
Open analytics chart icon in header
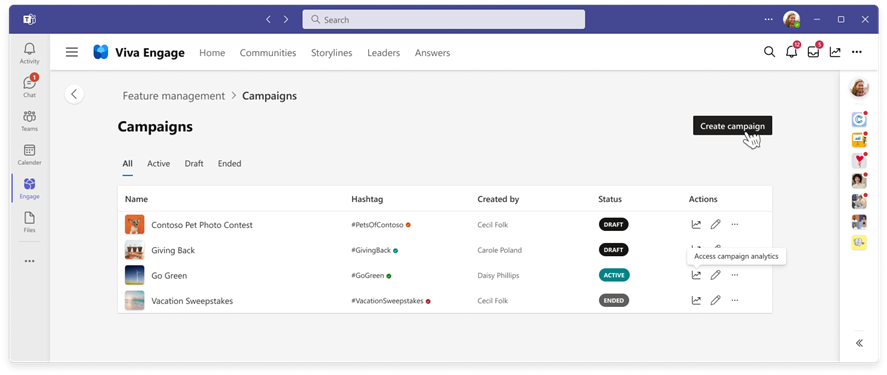[x=835, y=52]
